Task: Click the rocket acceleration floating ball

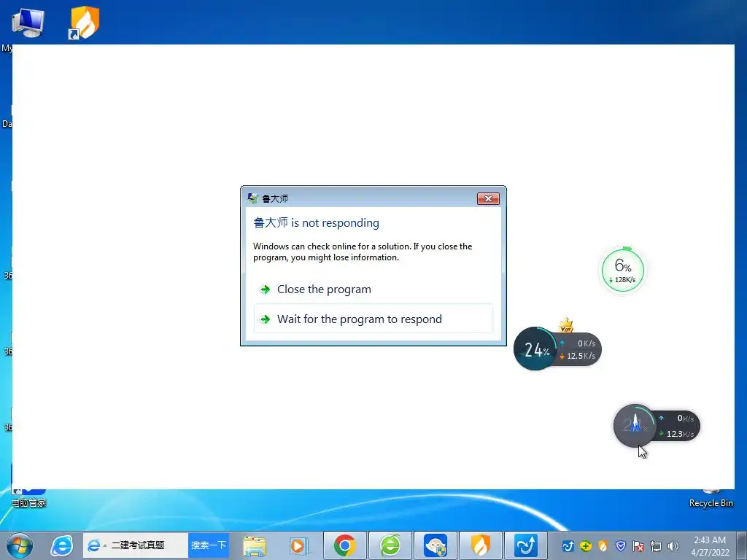Action: (635, 425)
